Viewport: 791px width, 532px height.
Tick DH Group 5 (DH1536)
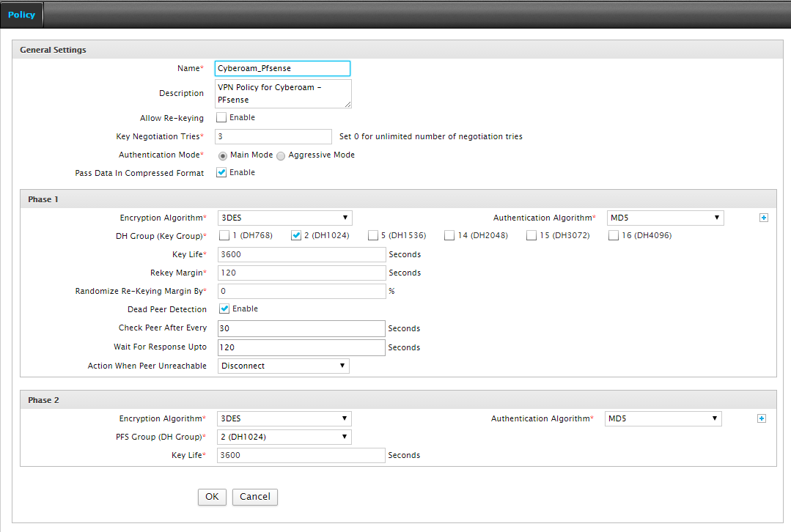[373, 235]
